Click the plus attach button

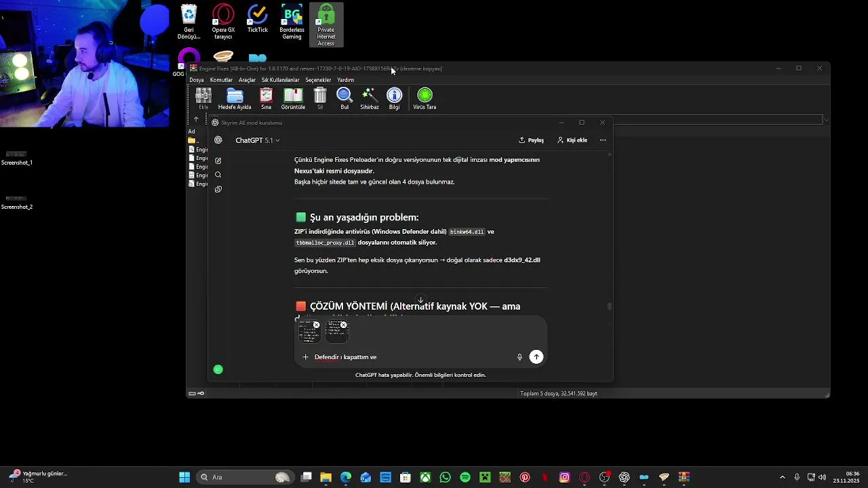tap(305, 357)
